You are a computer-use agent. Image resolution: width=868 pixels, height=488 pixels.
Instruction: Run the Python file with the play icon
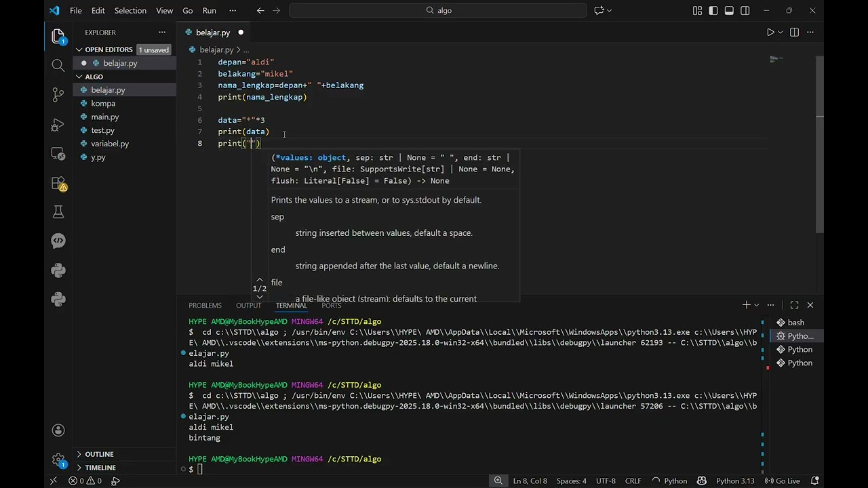tap(770, 33)
